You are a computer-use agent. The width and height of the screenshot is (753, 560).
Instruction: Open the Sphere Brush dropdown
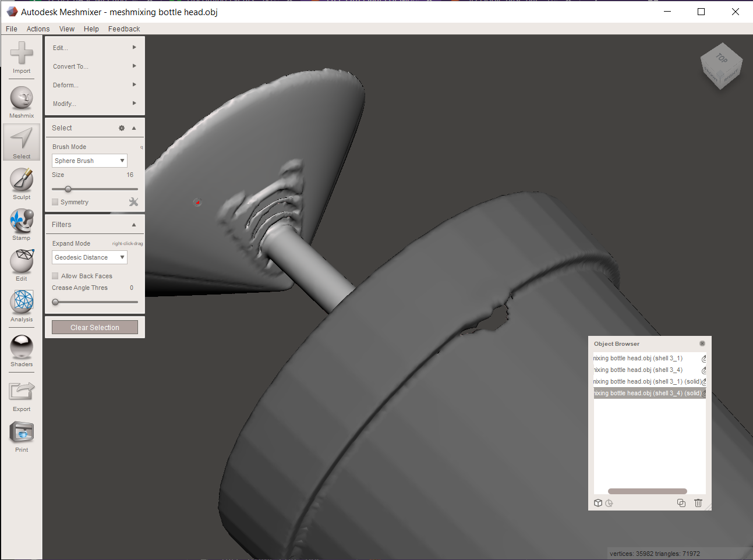point(89,160)
